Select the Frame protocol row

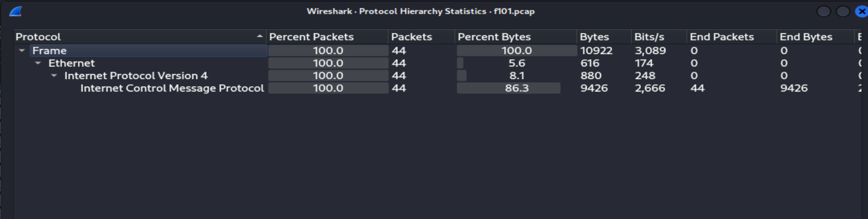[x=437, y=51]
